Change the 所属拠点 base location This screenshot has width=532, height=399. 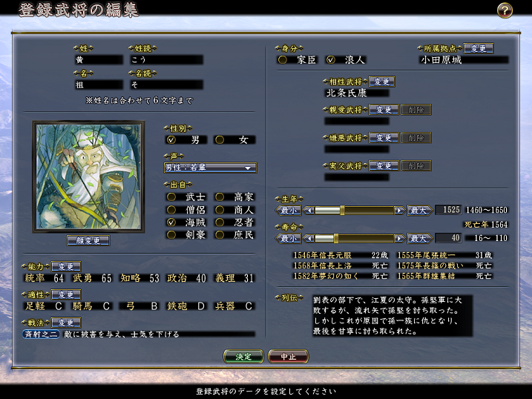478,48
